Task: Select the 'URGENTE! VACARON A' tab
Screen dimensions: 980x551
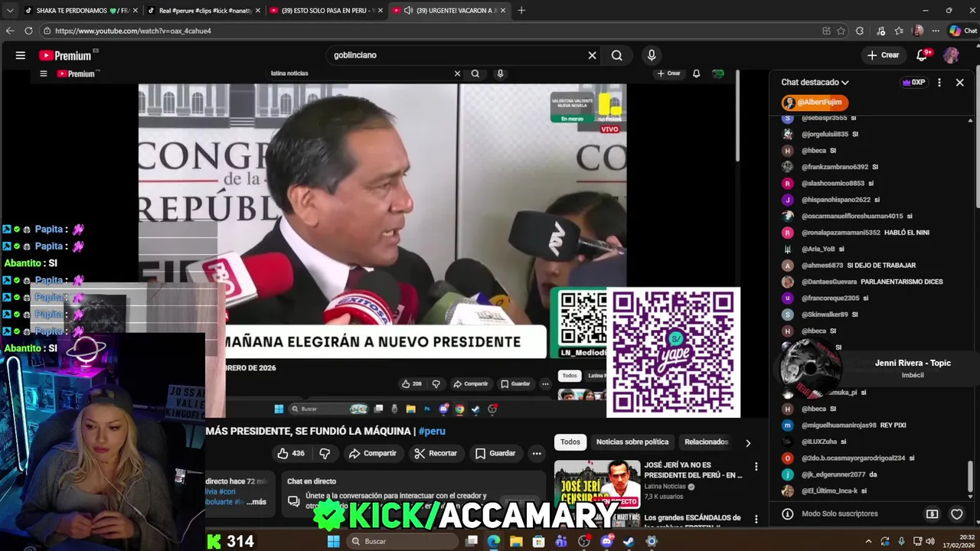Action: point(449,10)
